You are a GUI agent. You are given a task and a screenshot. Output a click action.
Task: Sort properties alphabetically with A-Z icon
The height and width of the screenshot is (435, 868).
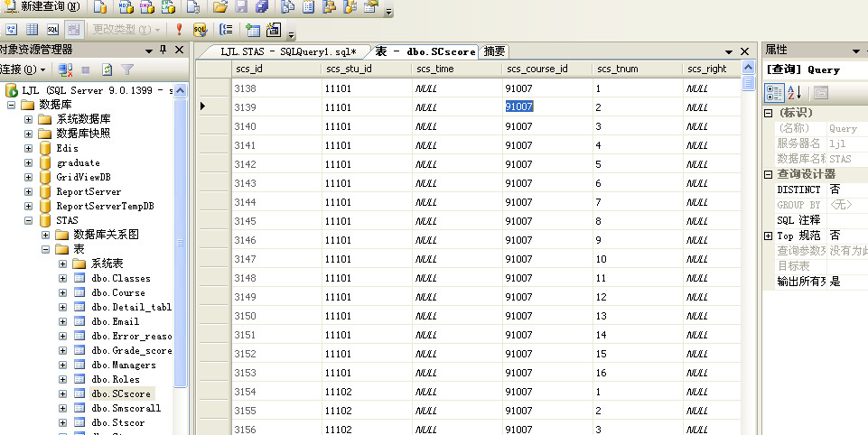click(794, 92)
